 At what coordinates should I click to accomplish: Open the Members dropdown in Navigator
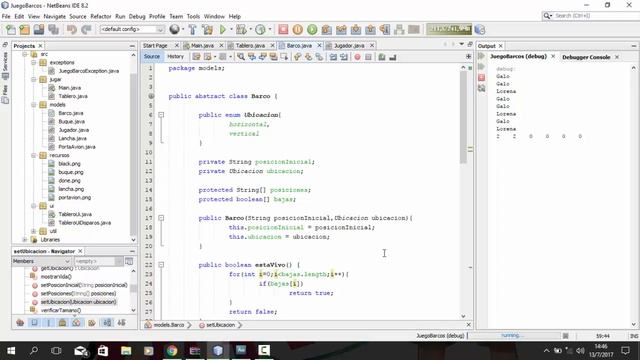(42, 261)
